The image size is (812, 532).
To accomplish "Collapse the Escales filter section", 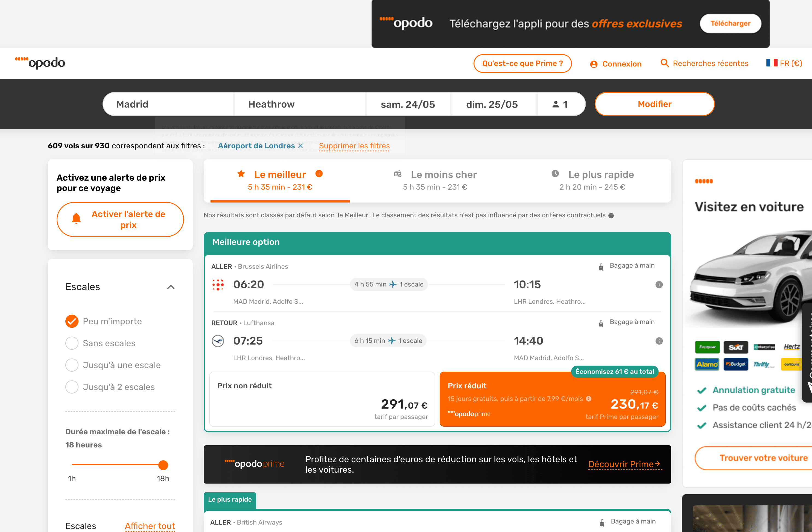I will [x=171, y=287].
